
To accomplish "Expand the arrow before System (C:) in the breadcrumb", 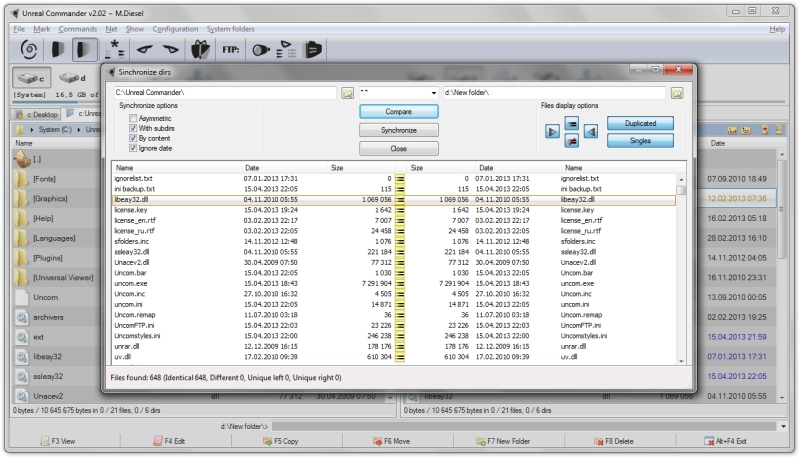I will tap(32, 130).
